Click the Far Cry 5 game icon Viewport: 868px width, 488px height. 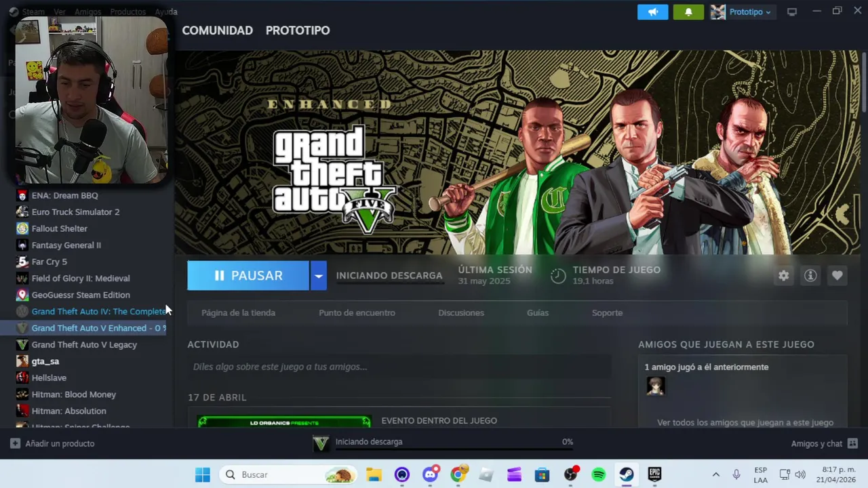(22, 262)
